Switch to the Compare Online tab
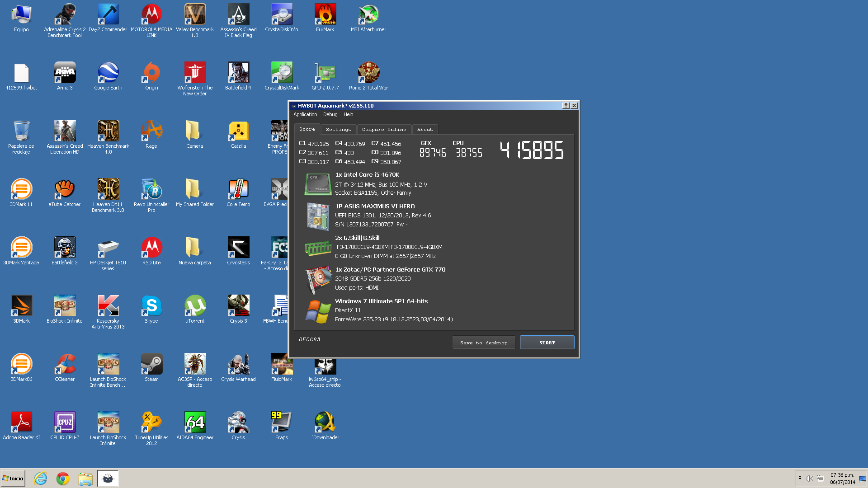The width and height of the screenshot is (868, 488). (x=384, y=130)
